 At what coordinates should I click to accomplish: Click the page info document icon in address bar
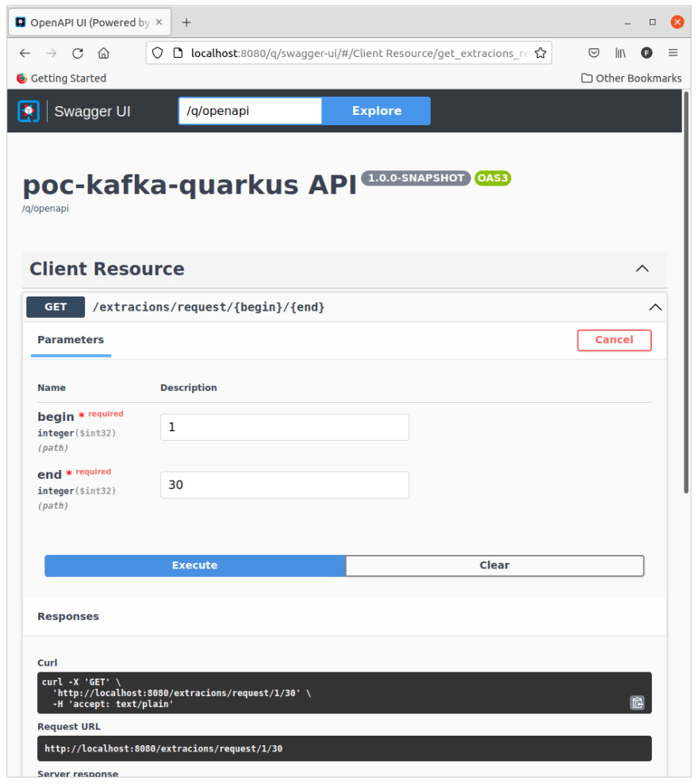pyautogui.click(x=178, y=53)
